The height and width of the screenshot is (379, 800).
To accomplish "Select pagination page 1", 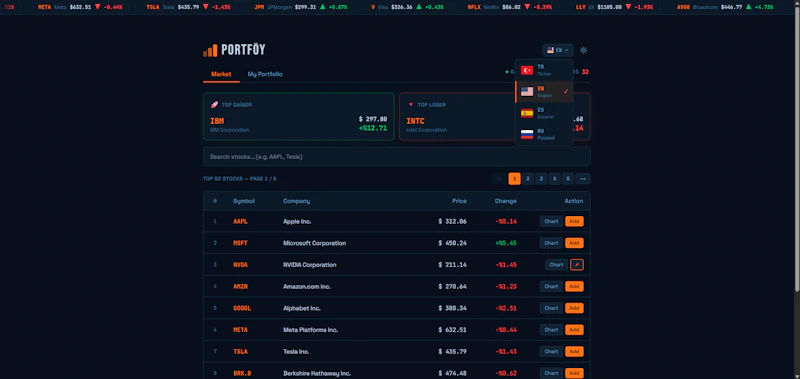I will pos(514,179).
